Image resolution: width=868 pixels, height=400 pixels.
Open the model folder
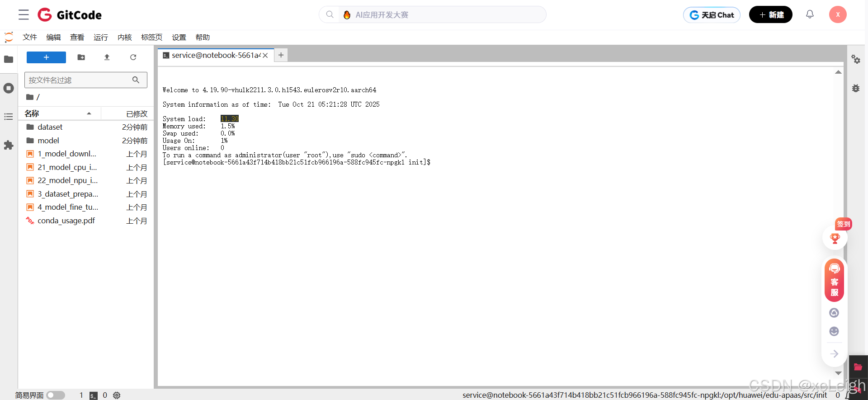pyautogui.click(x=87, y=141)
